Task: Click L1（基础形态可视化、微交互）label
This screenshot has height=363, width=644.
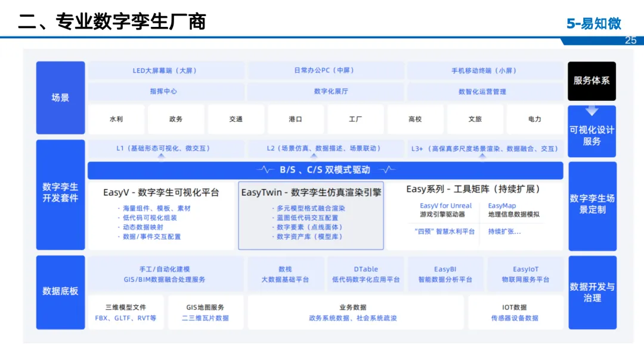Action: pos(163,149)
